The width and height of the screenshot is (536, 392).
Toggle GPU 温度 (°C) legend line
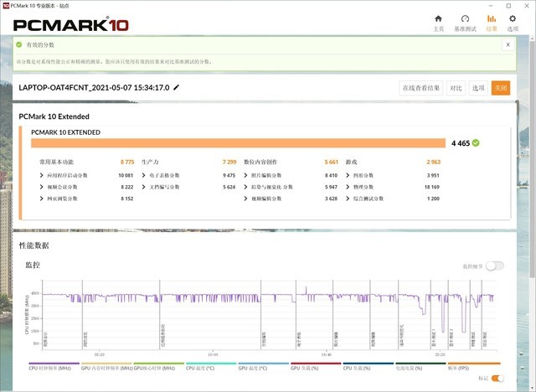(263, 367)
